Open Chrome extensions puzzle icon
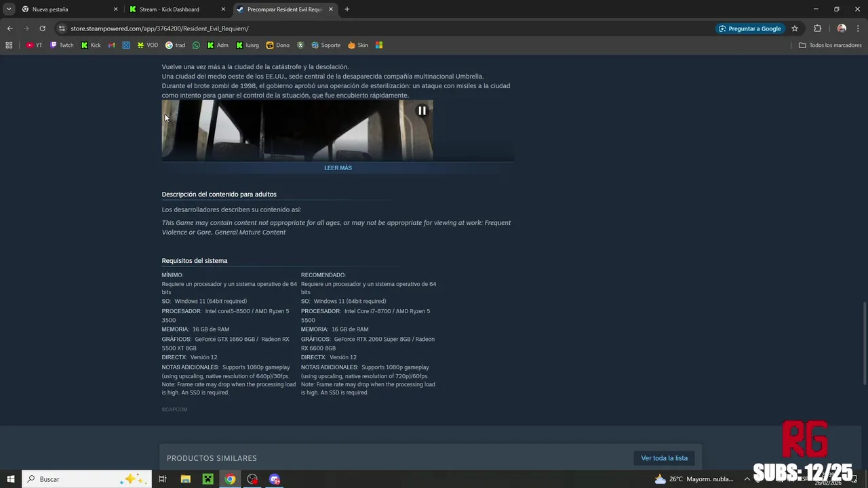The width and height of the screenshot is (868, 488). pos(817,28)
